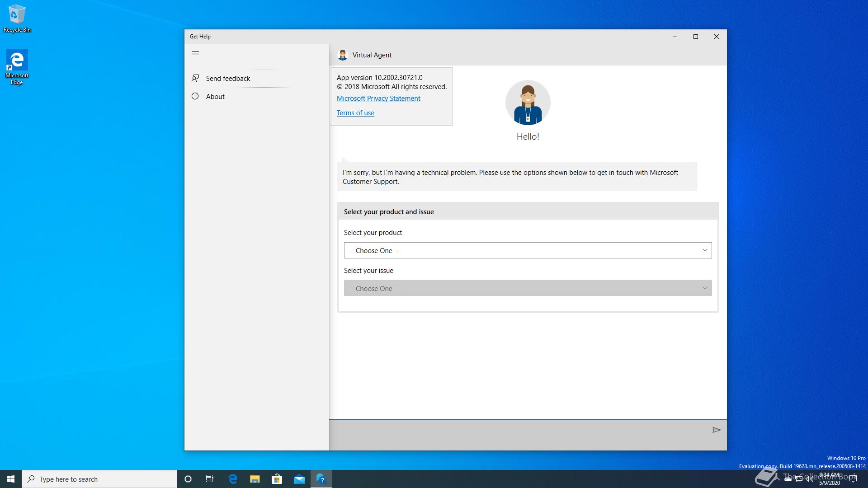Screen dimensions: 868x488
Task: Minimize the Get Help window
Action: 675,37
